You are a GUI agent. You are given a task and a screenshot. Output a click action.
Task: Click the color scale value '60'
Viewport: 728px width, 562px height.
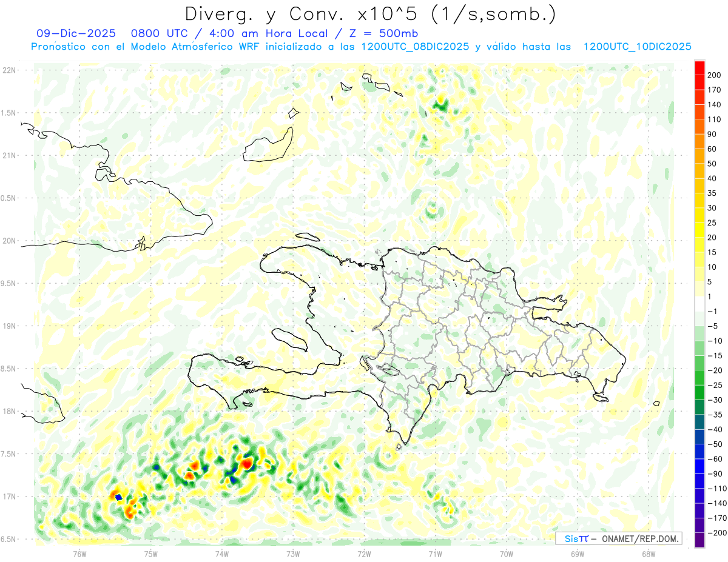(x=713, y=149)
